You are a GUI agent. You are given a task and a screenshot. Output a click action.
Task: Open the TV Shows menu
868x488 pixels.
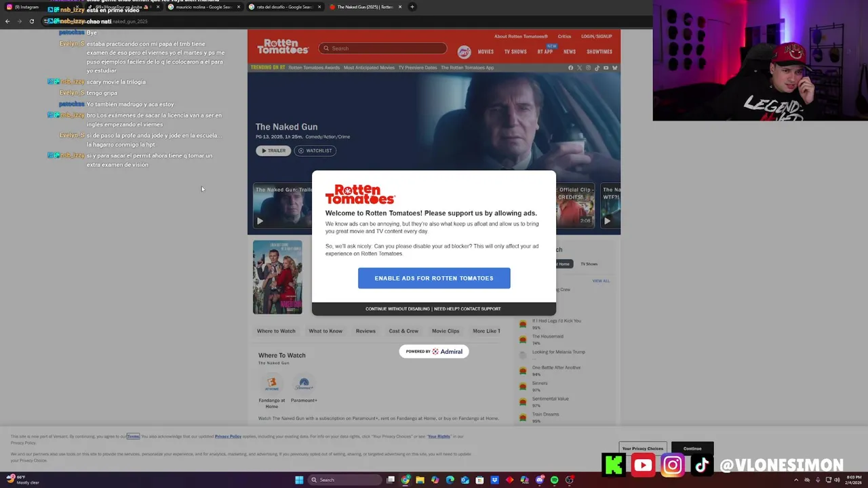click(x=515, y=52)
